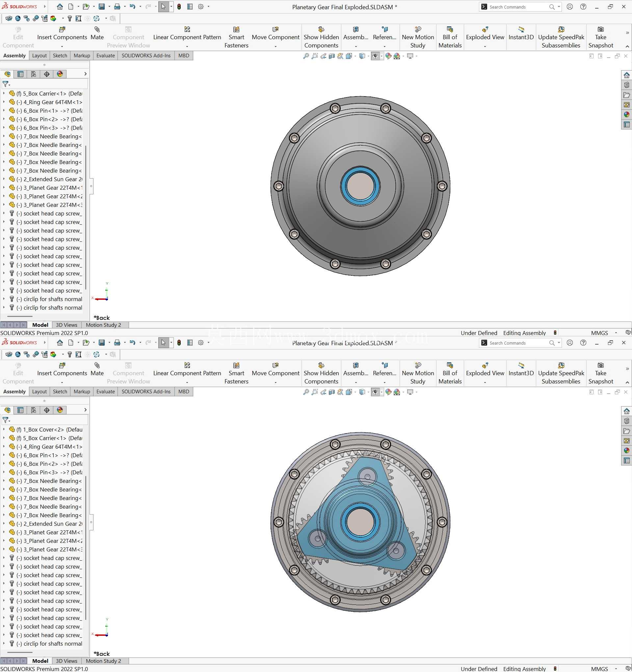
Task: Expand manager panel tabs arrow, bottom window
Action: point(85,410)
